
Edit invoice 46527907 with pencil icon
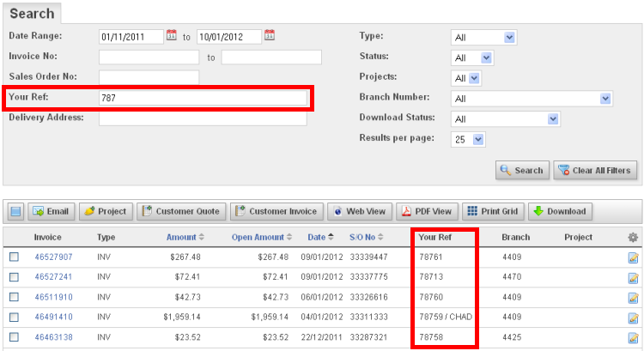coord(633,257)
